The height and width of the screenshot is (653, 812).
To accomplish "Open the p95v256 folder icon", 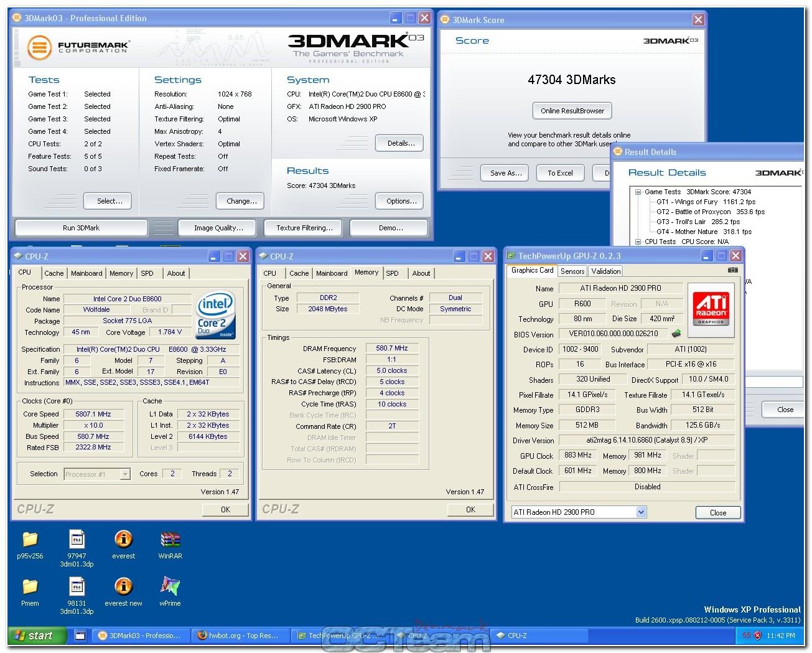I will pos(30,539).
